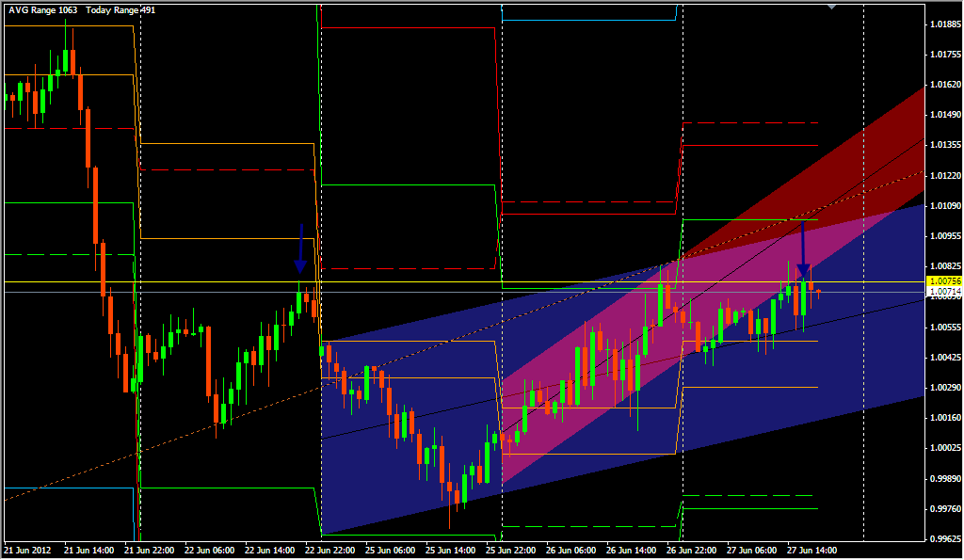Click the 1.01490 price axis label
This screenshot has width=964, height=560.
click(945, 115)
